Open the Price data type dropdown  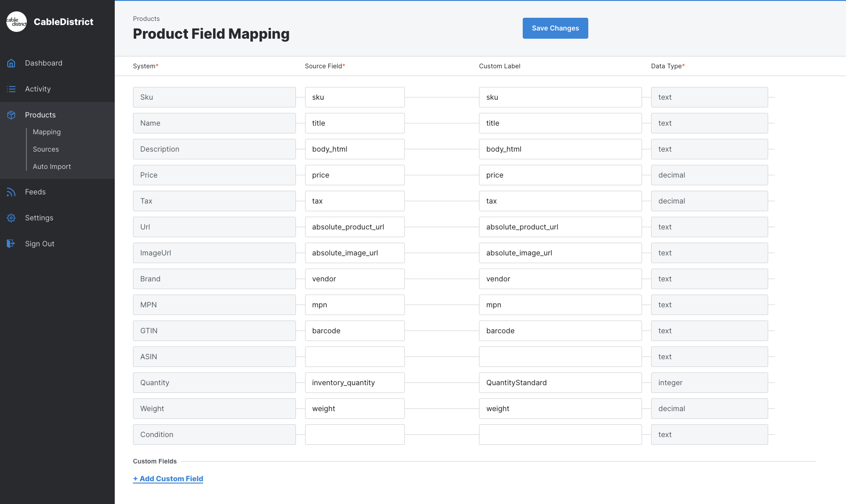click(x=709, y=175)
